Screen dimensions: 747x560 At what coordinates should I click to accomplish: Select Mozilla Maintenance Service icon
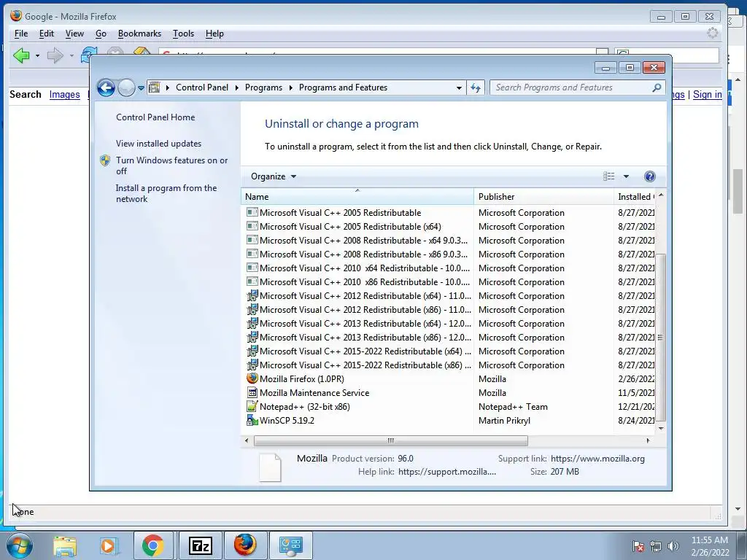[252, 392]
